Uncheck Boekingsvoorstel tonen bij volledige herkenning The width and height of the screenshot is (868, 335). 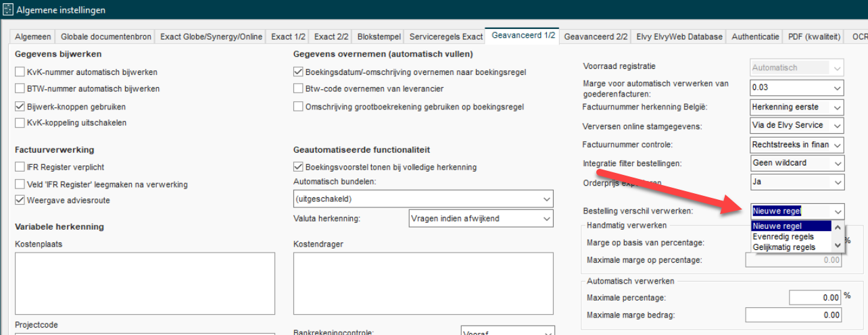coord(298,167)
